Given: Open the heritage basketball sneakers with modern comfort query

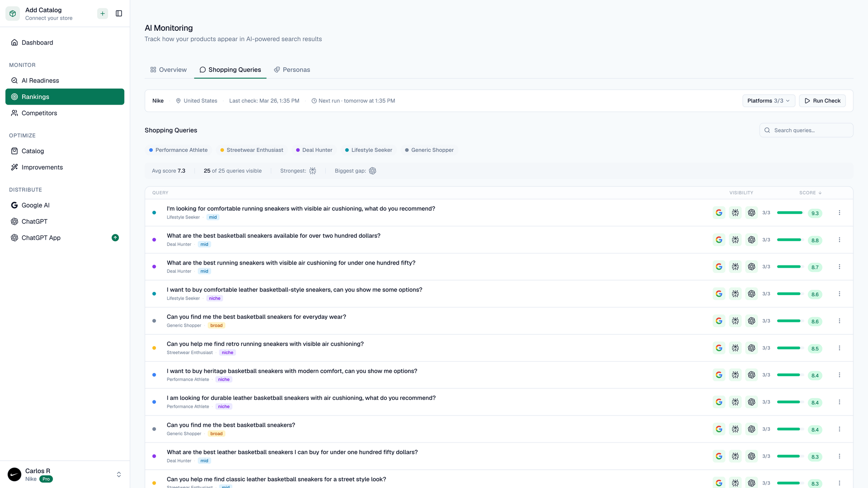Looking at the screenshot, I should [292, 371].
